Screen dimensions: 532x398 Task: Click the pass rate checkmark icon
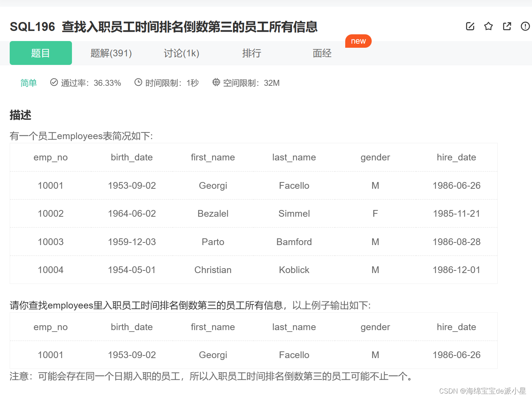(x=54, y=82)
